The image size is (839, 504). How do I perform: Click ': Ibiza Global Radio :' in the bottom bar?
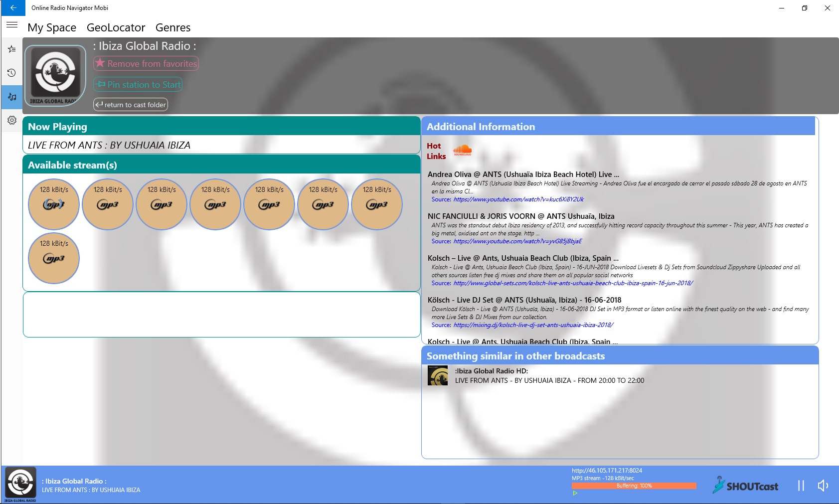[x=74, y=481]
